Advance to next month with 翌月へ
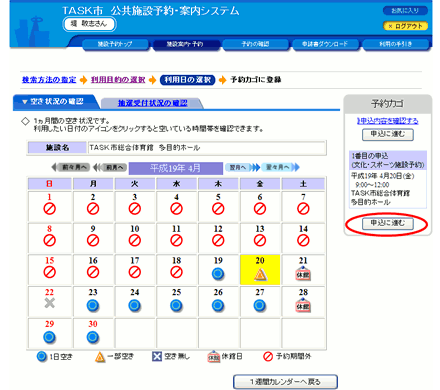The height and width of the screenshot is (390, 440). coord(242,167)
